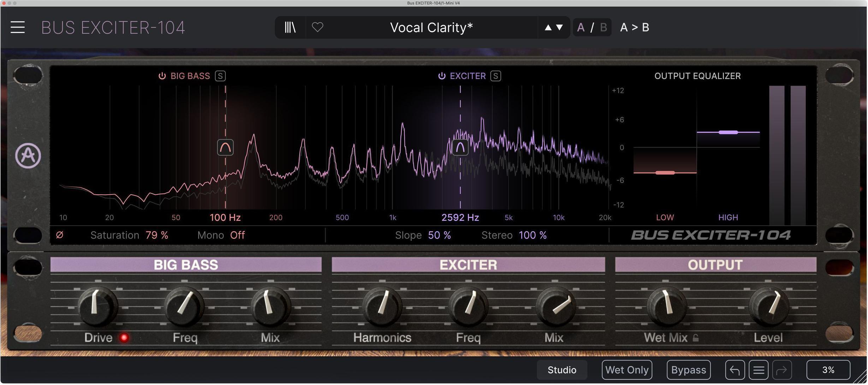Viewport: 868px width, 385px height.
Task: Toggle Mono setting from Off
Action: [x=237, y=235]
